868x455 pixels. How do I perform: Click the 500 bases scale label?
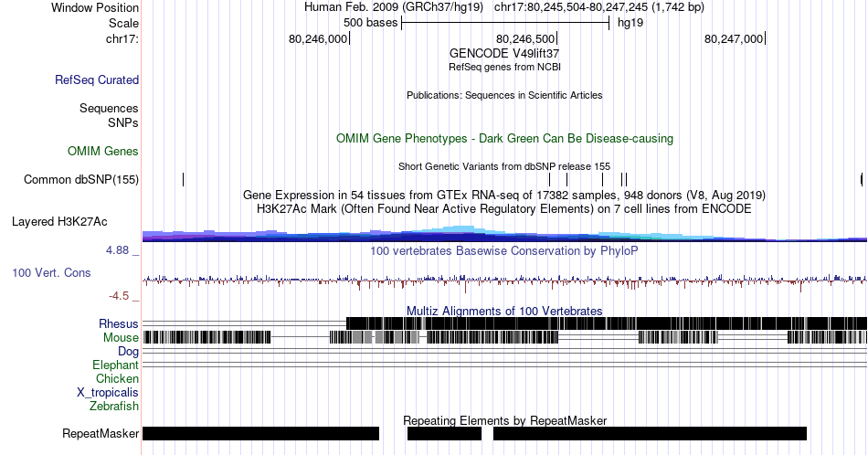(x=370, y=23)
